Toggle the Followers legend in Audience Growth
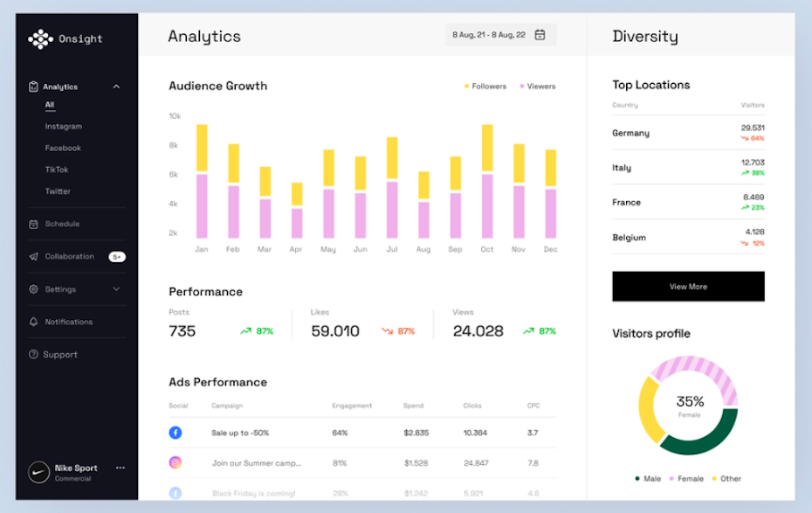 coord(485,87)
